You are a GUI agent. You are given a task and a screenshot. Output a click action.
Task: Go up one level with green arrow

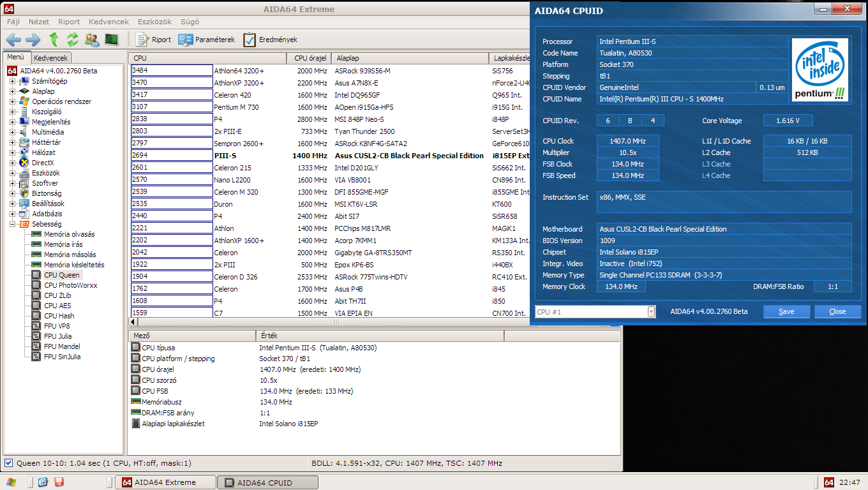(x=54, y=40)
